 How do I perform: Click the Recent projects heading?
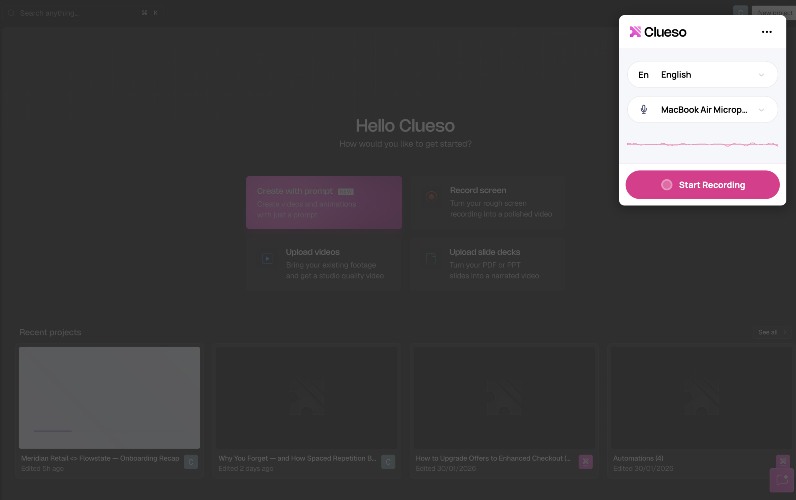pyautogui.click(x=50, y=332)
